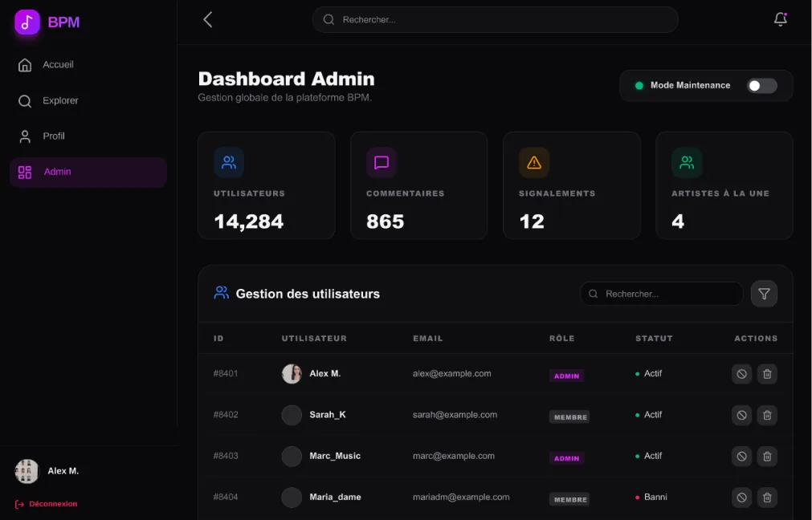Click the Gestion des utilisateurs people icon
The width and height of the screenshot is (812, 520).
[221, 293]
